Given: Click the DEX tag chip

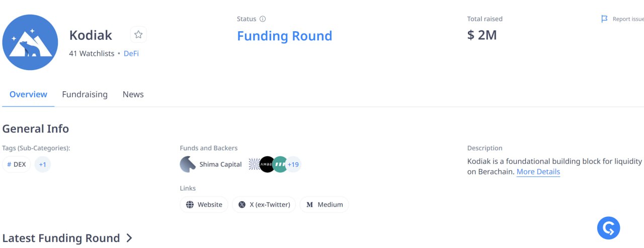Looking at the screenshot, I should coord(17,164).
